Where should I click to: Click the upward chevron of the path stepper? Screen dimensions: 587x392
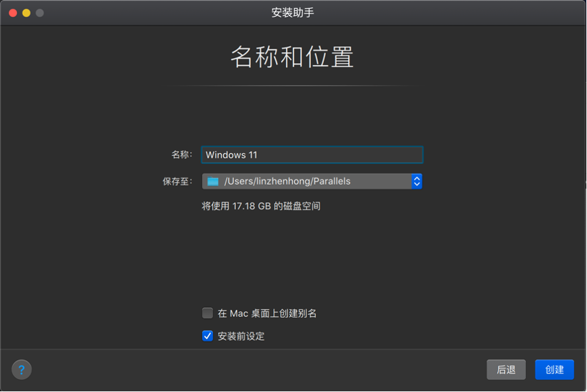[x=417, y=177]
